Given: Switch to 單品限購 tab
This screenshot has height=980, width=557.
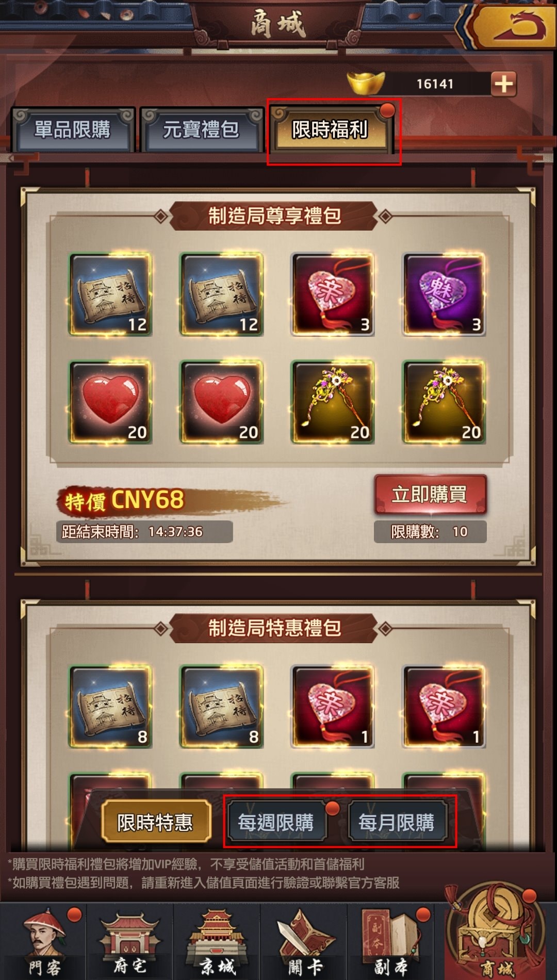Looking at the screenshot, I should pyautogui.click(x=73, y=129).
